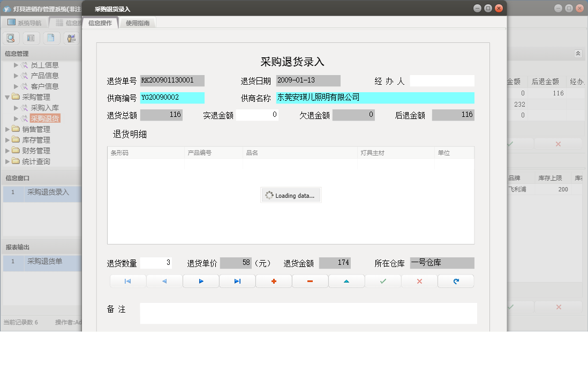Add a new return record with plus button
This screenshot has width=588, height=378.
pos(274,280)
